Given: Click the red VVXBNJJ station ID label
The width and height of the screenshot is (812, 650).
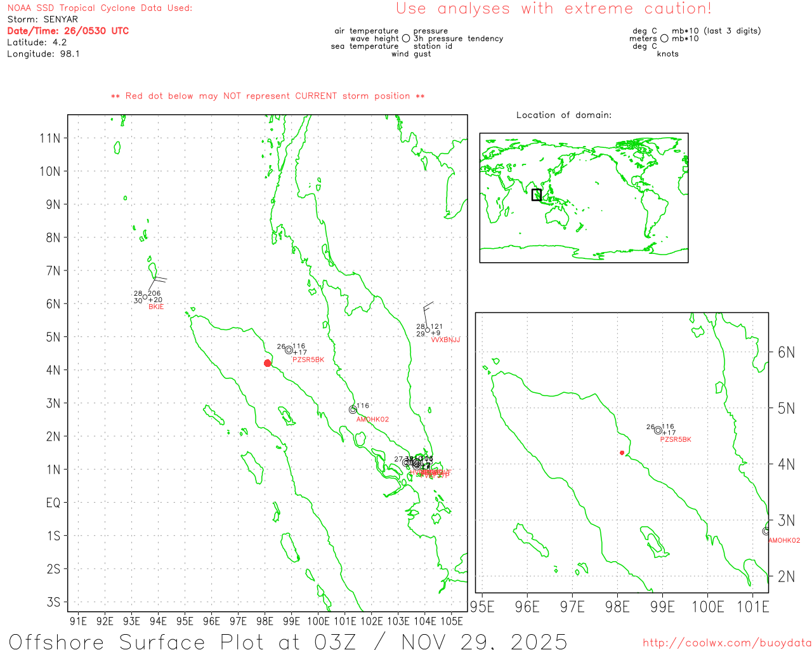Looking at the screenshot, I should click(445, 340).
